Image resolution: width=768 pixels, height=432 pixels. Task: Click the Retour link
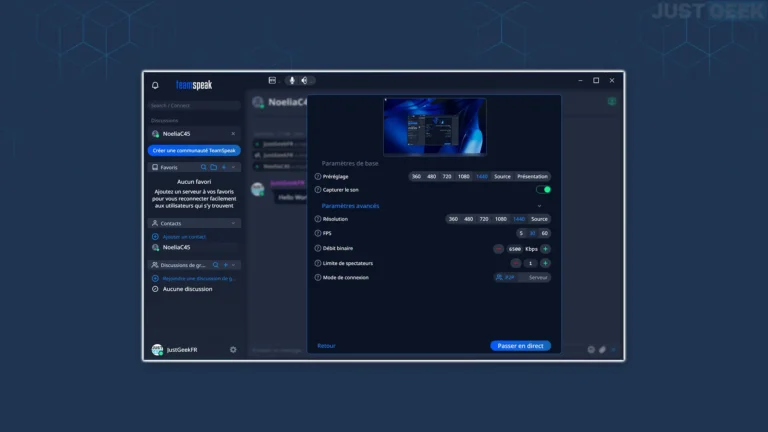(x=326, y=346)
